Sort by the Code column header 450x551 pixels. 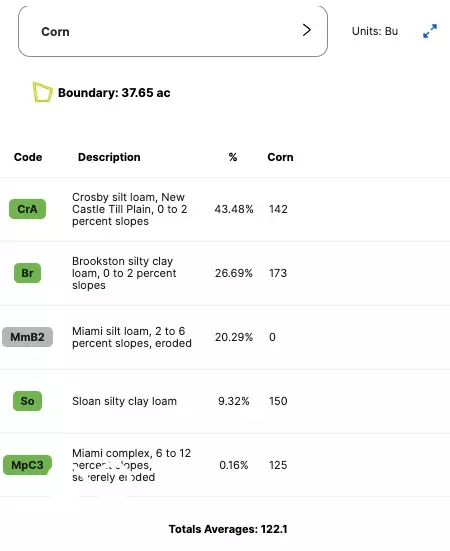pos(28,157)
